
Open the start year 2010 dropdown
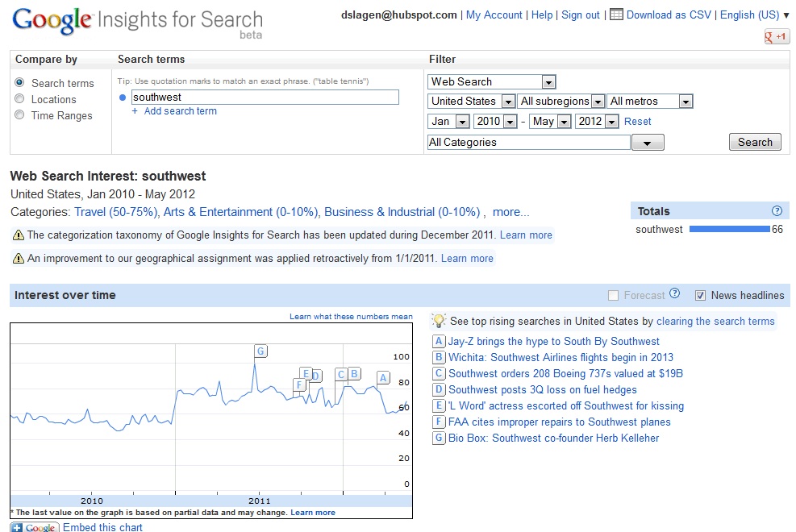pyautogui.click(x=495, y=121)
